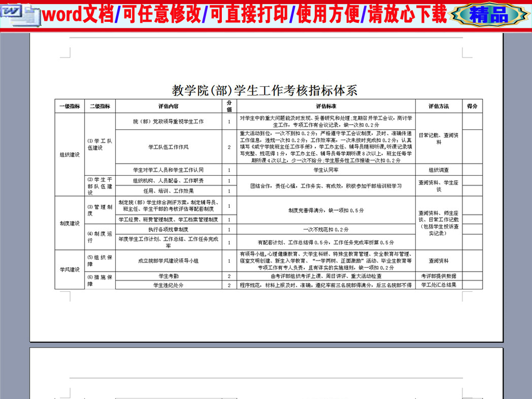The width and height of the screenshot is (532, 399).
Task: Click 成立院部学风建设领导小组 cell
Action: [x=169, y=261]
